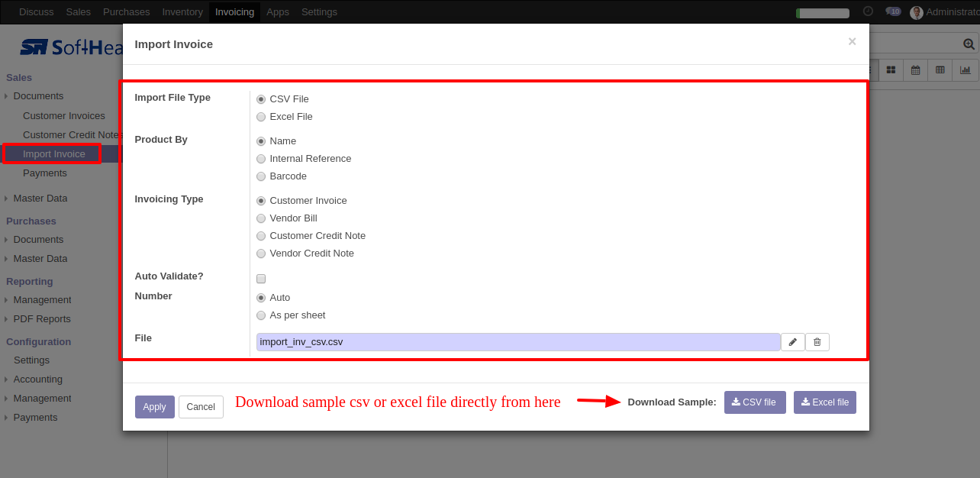Click the Cancel button
Image resolution: width=980 pixels, height=478 pixels.
[x=201, y=407]
